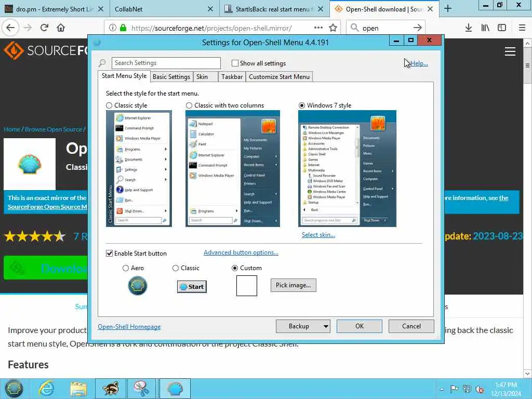Submit the search with the arrow icon
The image size is (532, 399).
(x=418, y=28)
